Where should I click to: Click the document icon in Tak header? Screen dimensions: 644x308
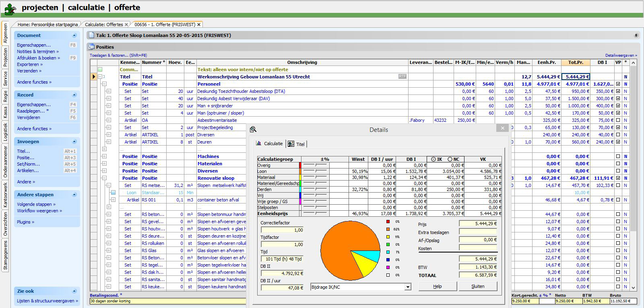92,35
